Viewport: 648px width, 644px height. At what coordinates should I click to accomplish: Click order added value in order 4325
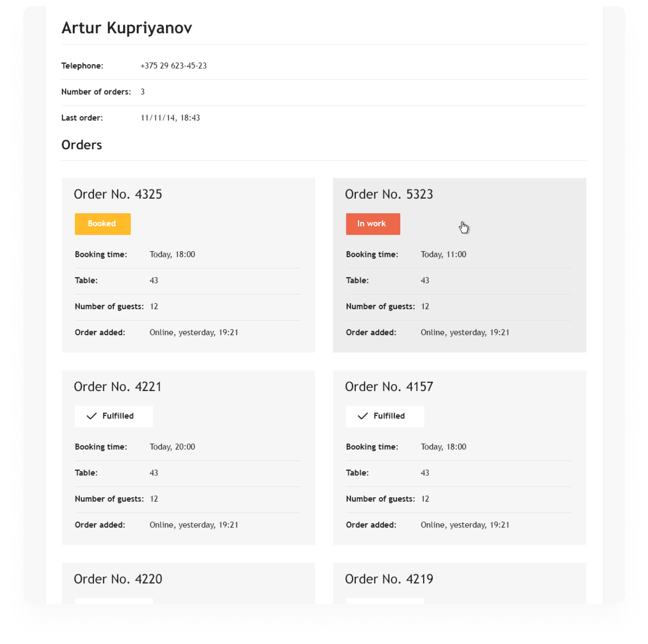coord(194,333)
